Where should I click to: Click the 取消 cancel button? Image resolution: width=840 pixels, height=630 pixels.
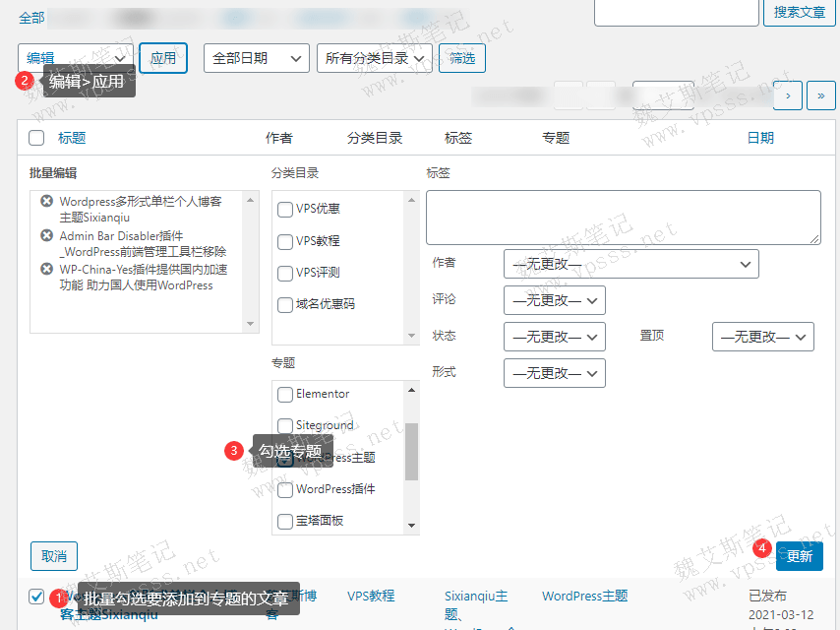[x=54, y=556]
